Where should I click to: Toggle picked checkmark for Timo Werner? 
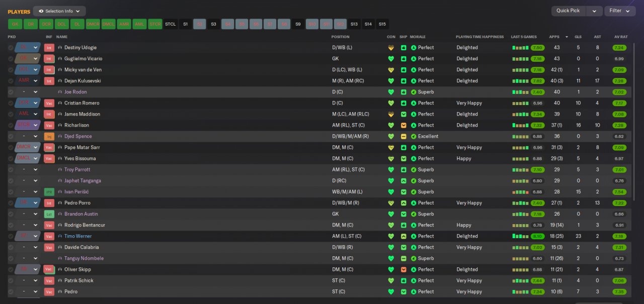[11, 236]
